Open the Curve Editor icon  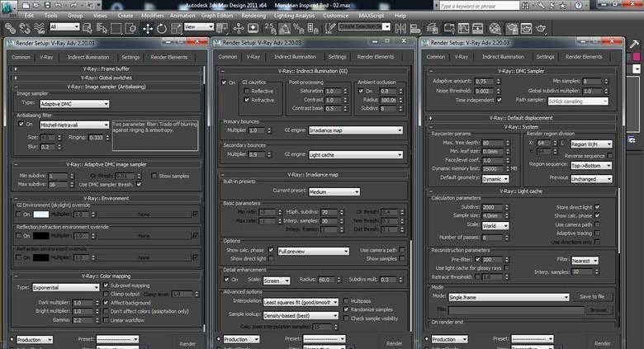[x=463, y=28]
